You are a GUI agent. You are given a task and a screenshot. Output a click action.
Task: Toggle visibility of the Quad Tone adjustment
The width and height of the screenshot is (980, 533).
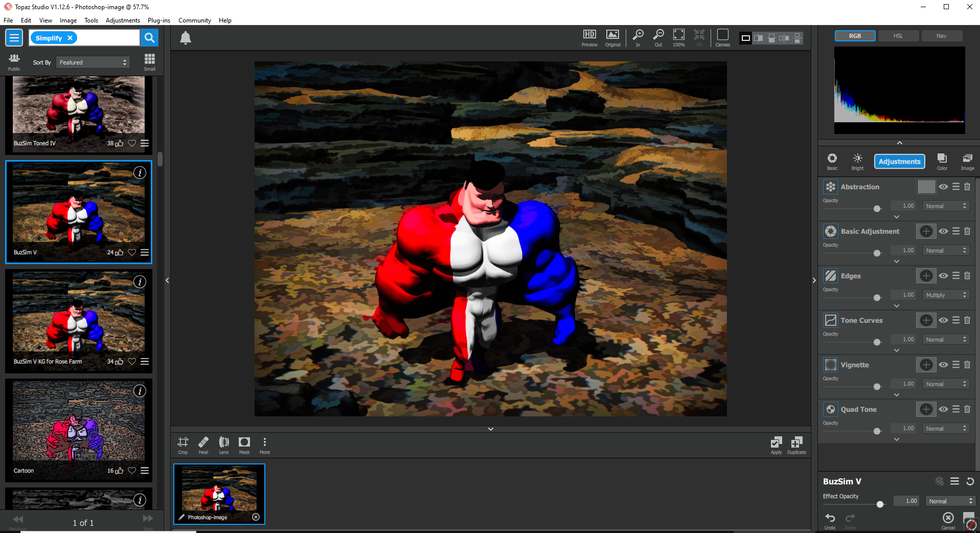[x=944, y=409]
